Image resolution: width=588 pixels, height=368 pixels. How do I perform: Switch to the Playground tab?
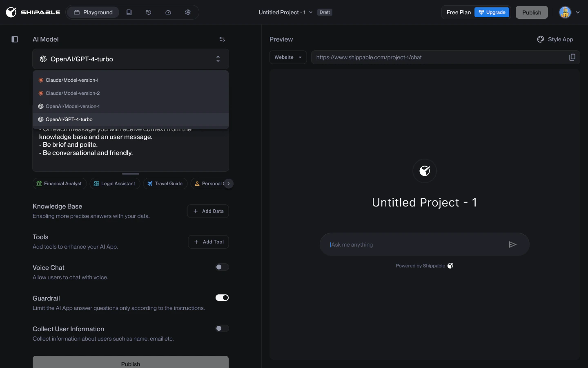click(93, 12)
